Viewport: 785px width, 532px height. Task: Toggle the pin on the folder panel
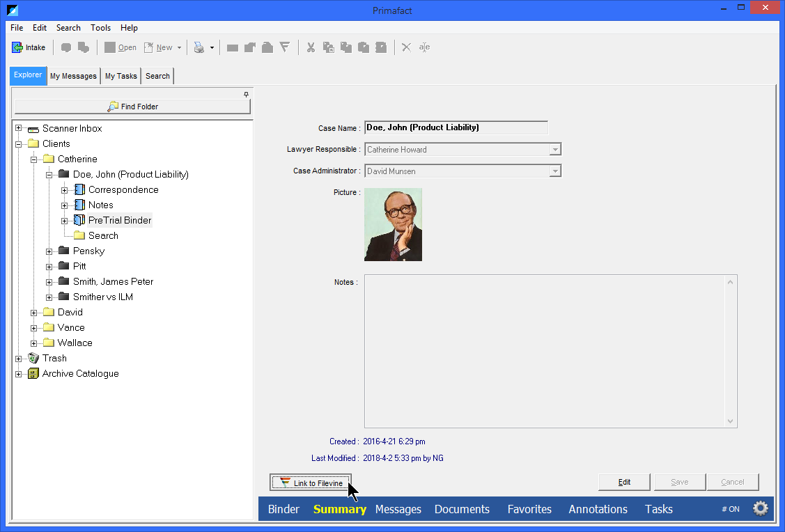click(x=246, y=93)
